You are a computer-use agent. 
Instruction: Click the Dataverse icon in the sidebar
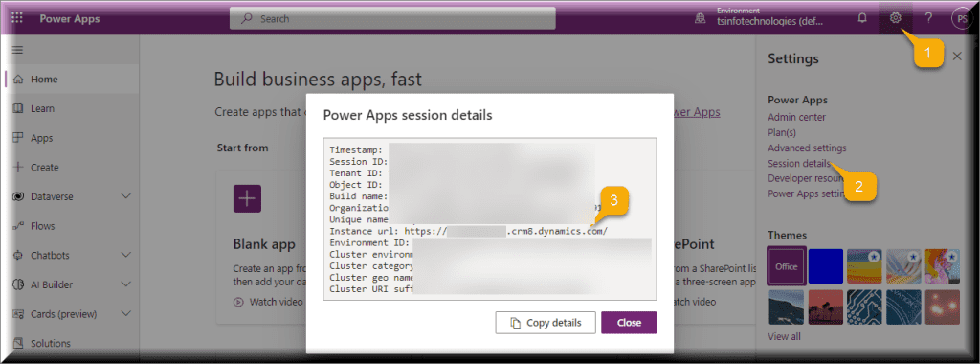coord(19,197)
